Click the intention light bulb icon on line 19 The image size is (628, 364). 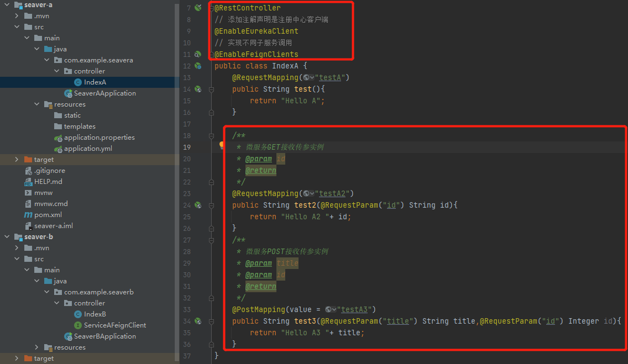222,146
